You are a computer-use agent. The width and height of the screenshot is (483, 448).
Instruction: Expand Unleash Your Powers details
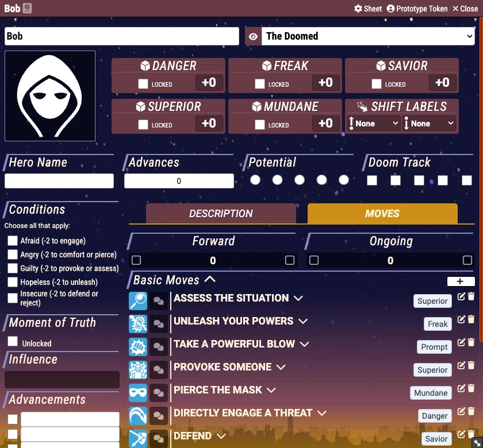point(303,321)
